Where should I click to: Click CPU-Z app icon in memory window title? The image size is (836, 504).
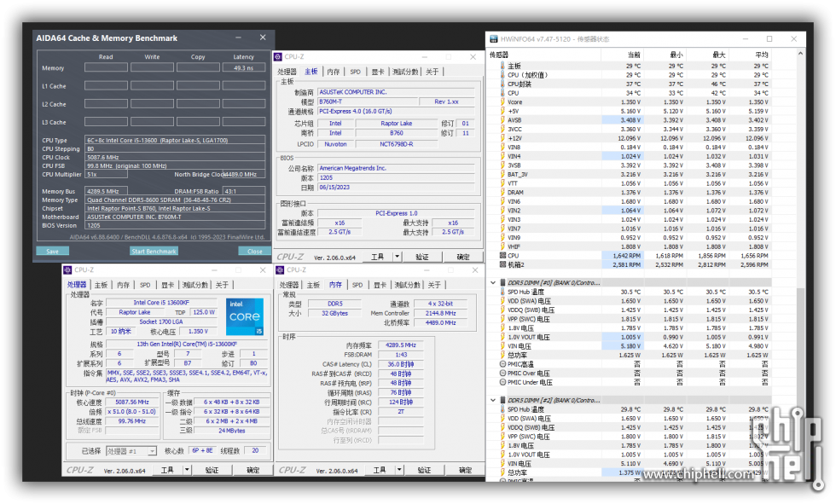[x=280, y=270]
